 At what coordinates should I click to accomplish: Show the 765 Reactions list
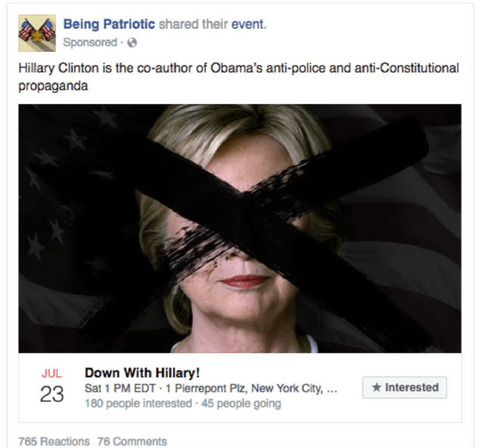tap(54, 441)
